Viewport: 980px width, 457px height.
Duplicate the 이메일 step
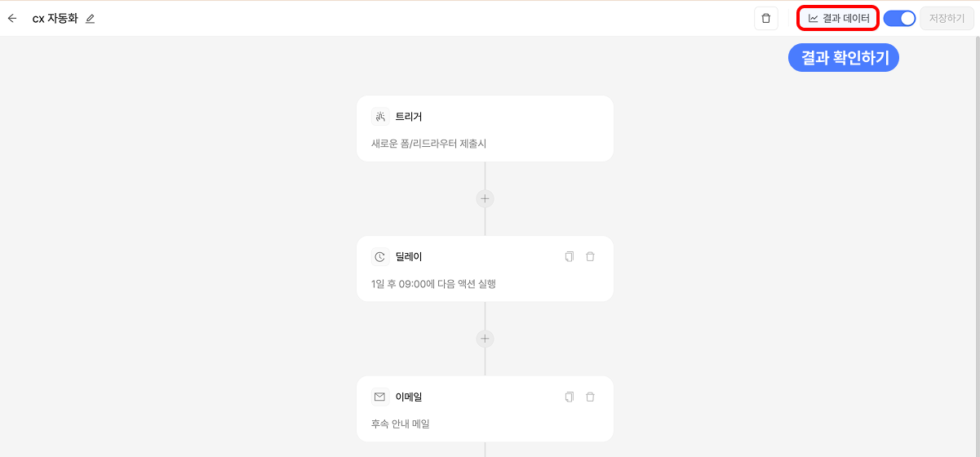[570, 397]
